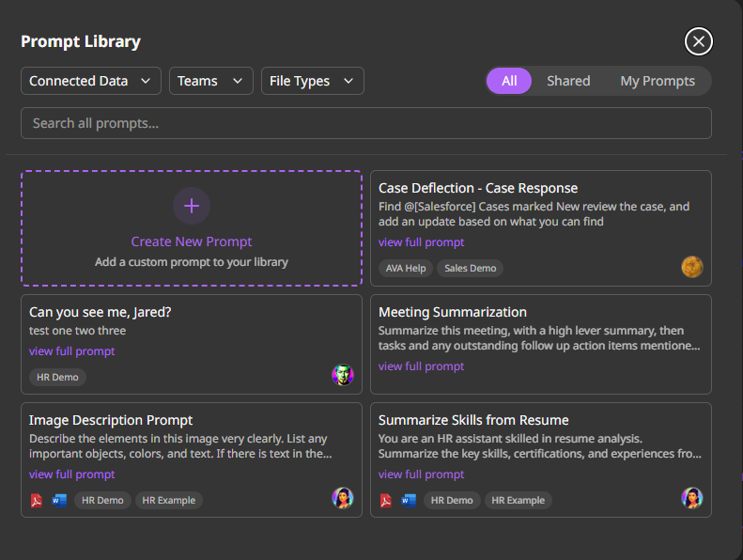Screen dimensions: 743x560
Task: Focus the Search all prompts field
Action: [x=365, y=123]
